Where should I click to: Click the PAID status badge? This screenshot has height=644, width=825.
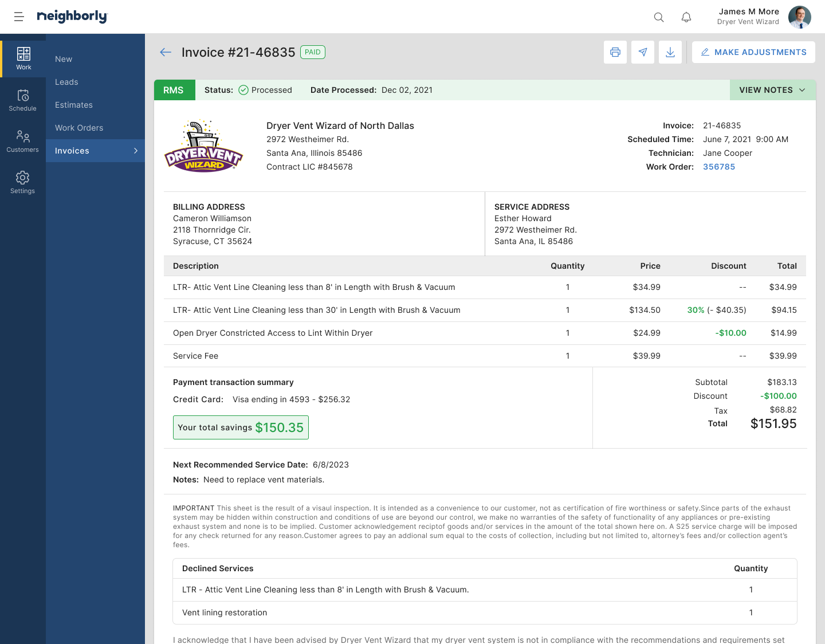coord(313,52)
